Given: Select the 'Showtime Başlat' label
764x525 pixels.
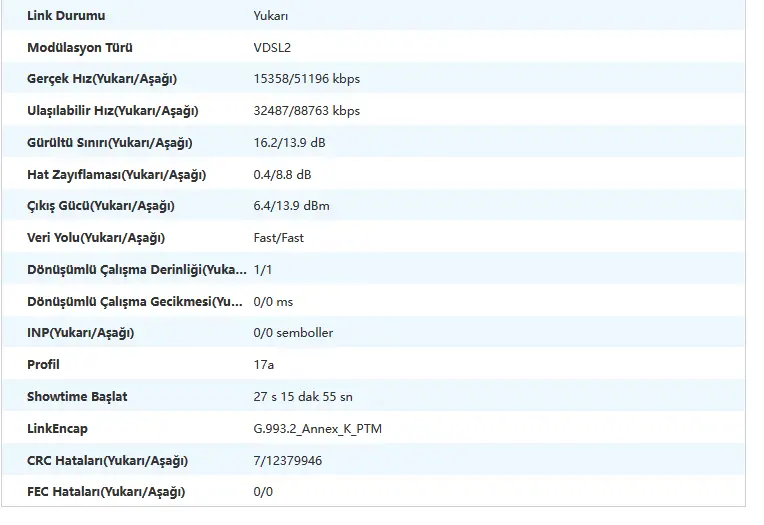Looking at the screenshot, I should 77,397.
